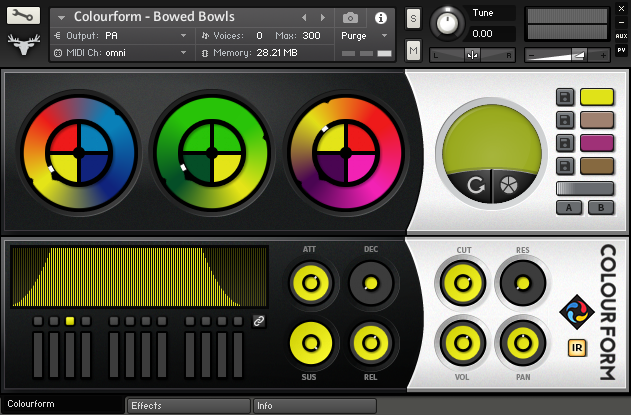
Task: Click the Max voices value 300
Action: pyautogui.click(x=311, y=36)
